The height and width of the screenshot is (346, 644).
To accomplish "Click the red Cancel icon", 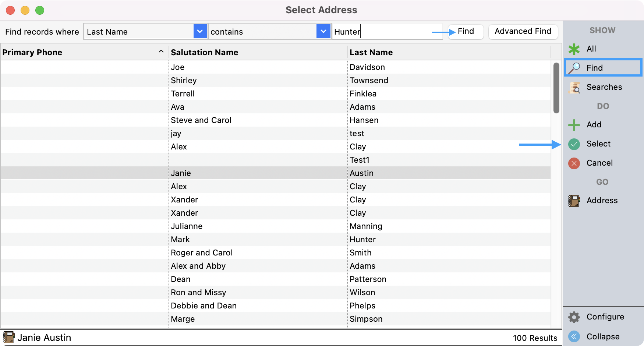I will tap(574, 163).
